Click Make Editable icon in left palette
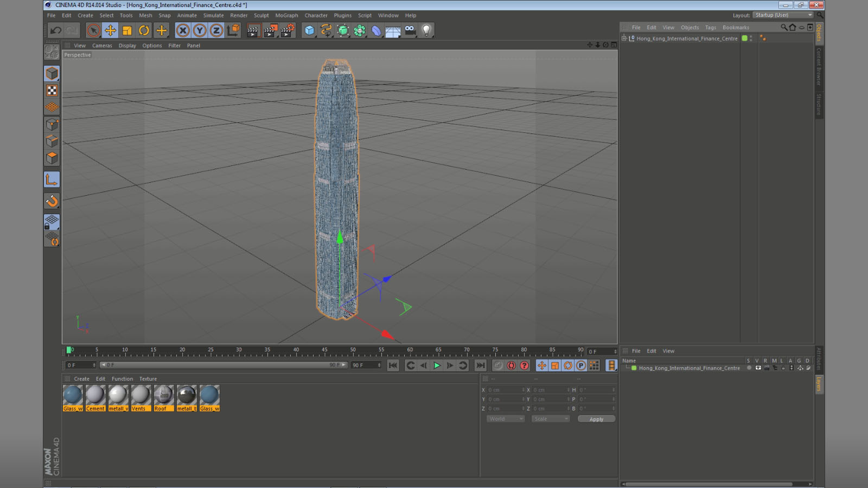This screenshot has height=488, width=868. [x=52, y=52]
